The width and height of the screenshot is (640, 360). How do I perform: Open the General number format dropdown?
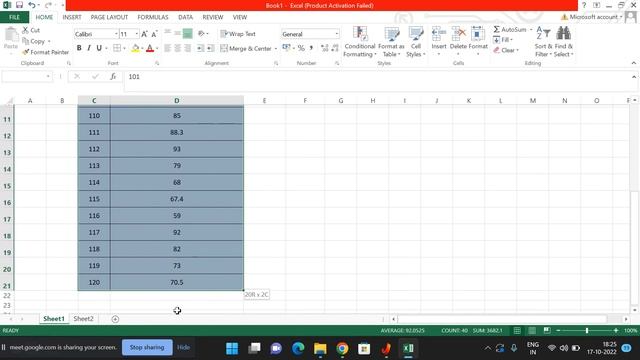(x=337, y=34)
